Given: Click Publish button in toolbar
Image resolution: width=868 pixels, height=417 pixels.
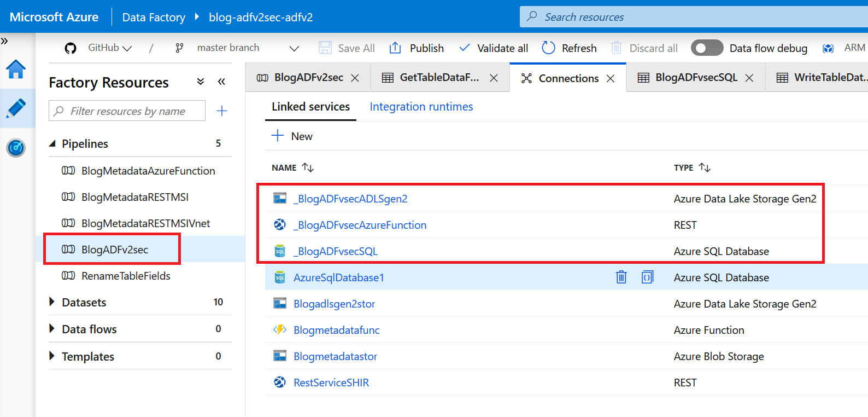Looking at the screenshot, I should pos(417,48).
